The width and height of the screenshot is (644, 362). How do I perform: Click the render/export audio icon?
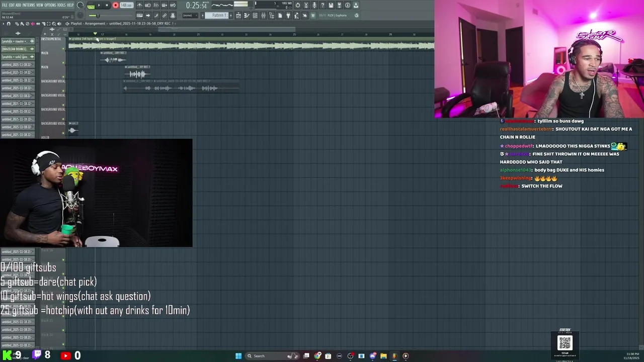point(340,5)
